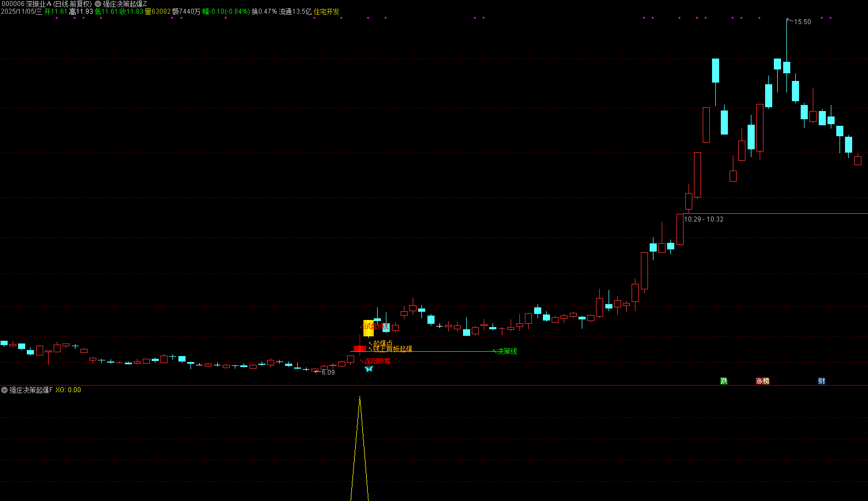Expand the 强庄决策起爆Z main indicator dropdown

tap(99, 4)
